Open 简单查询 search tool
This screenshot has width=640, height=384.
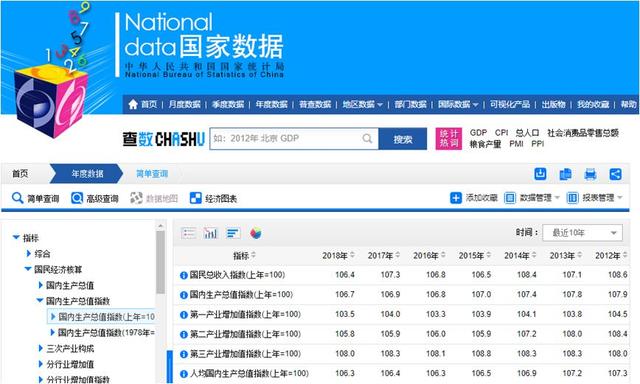36,198
